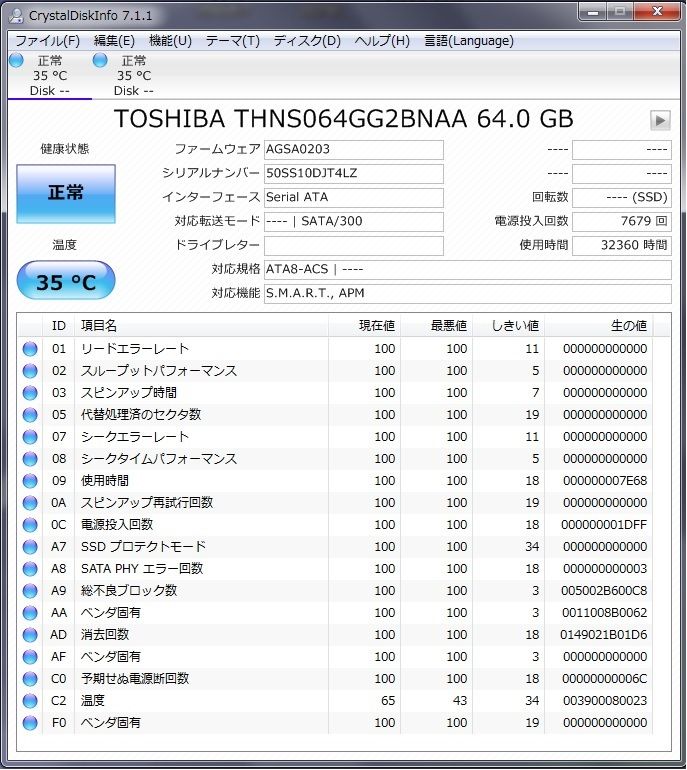Image resolution: width=687 pixels, height=770 pixels.
Task: Click status icon of row 0C 電源投入回数
Action: [x=30, y=525]
